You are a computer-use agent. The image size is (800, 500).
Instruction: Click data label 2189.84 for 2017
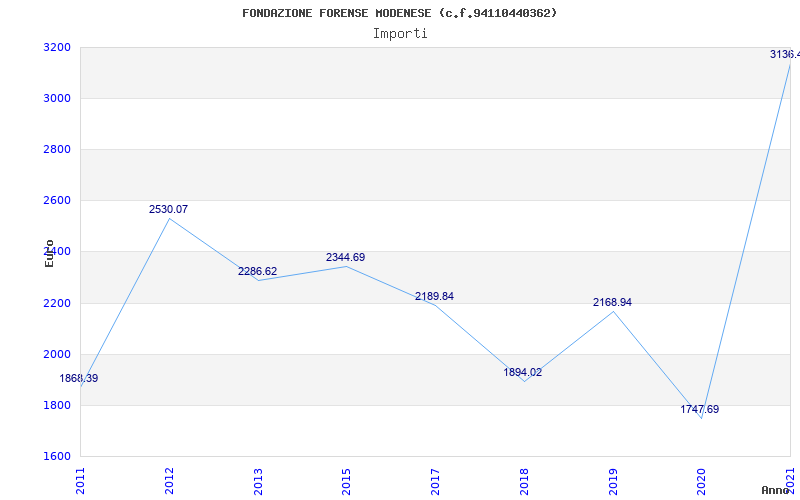(x=434, y=296)
